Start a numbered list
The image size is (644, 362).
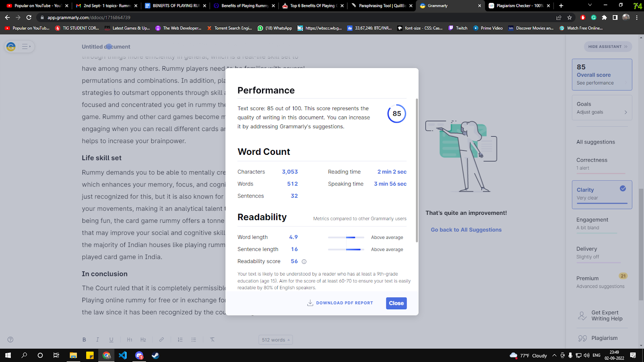pos(180,339)
